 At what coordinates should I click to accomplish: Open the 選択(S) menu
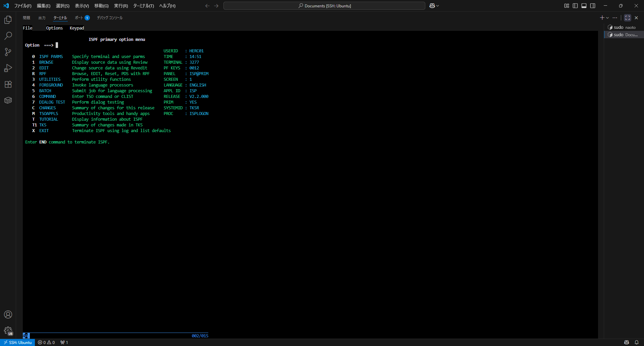coord(63,6)
